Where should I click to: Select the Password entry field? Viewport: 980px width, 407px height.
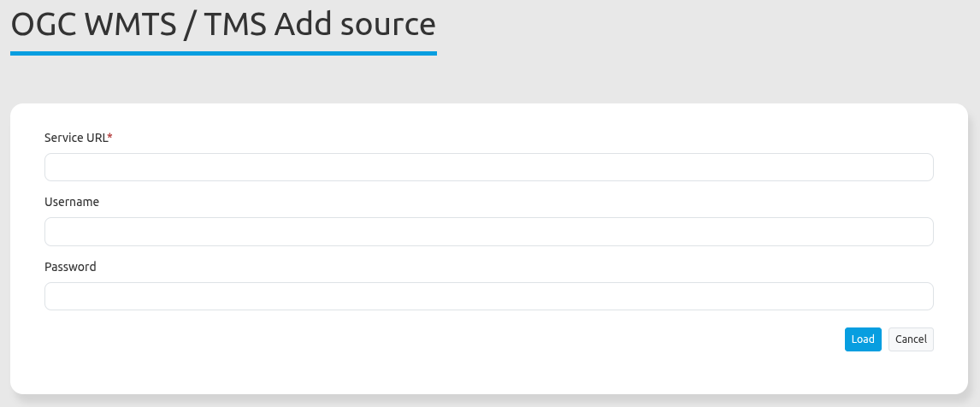[x=488, y=297]
